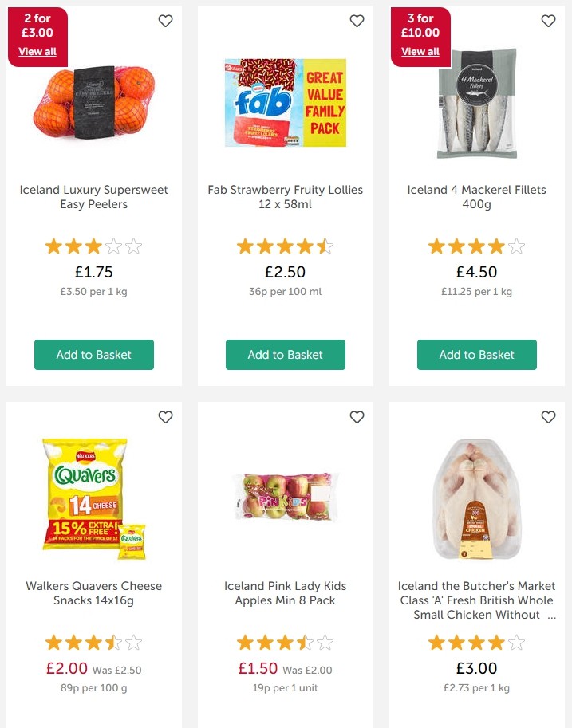
Task: Add Iceland Luxury Supersweet Easy Peelers to basket
Action: point(93,355)
